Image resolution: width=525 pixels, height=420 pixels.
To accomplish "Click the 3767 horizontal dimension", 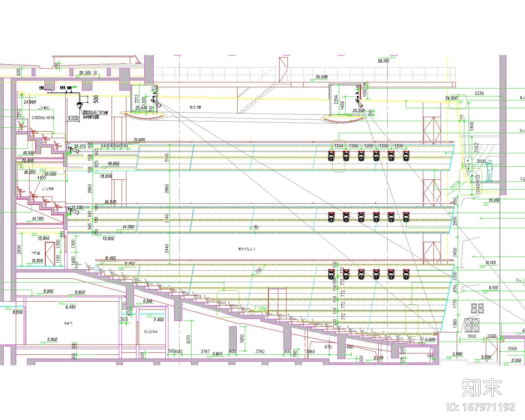I will pyautogui.click(x=205, y=351).
